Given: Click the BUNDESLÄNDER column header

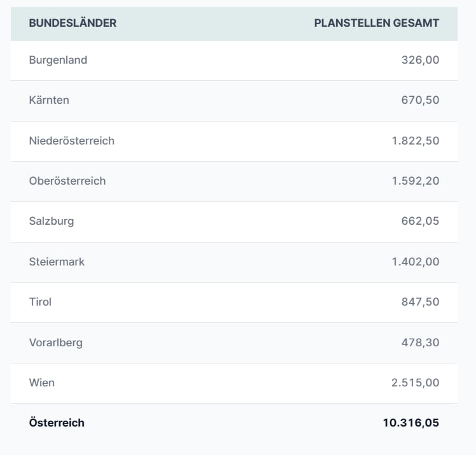Looking at the screenshot, I should point(73,23).
